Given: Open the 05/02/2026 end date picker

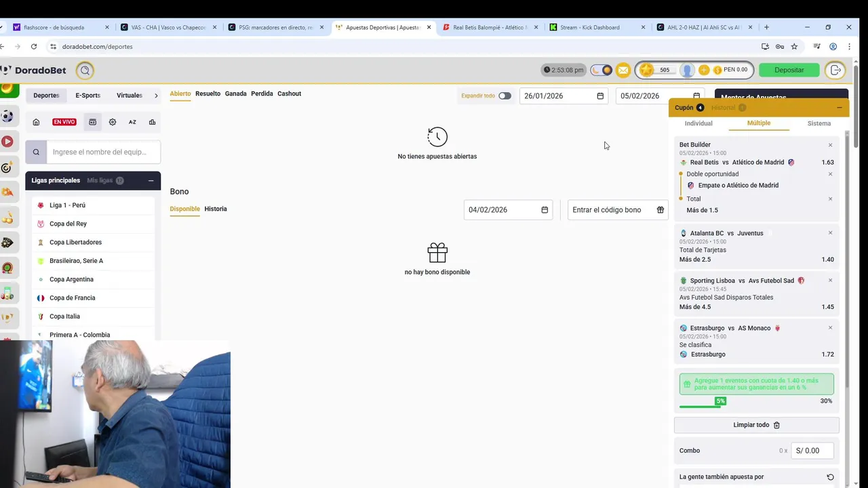Looking at the screenshot, I should click(x=696, y=96).
